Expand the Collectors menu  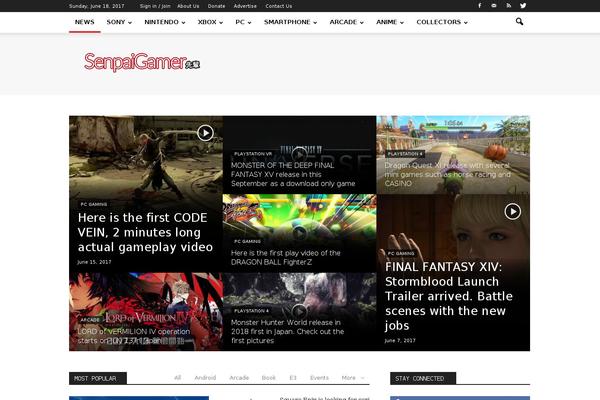pyautogui.click(x=442, y=22)
